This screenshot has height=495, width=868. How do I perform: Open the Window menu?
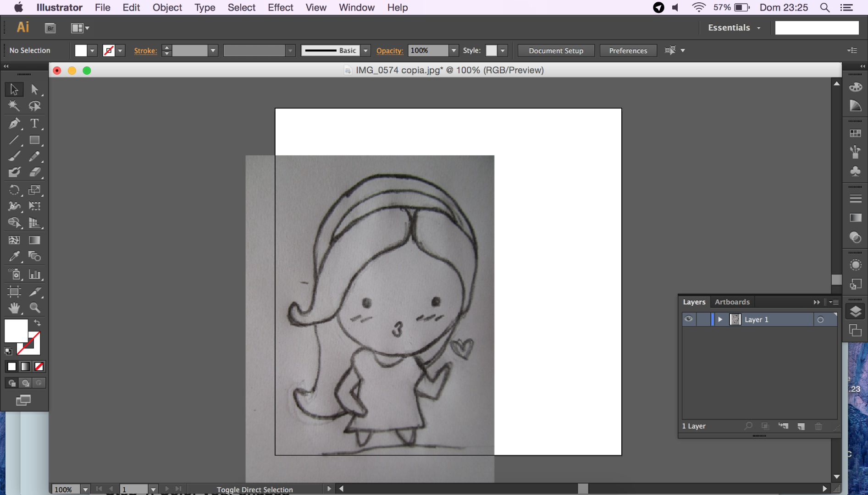356,7
